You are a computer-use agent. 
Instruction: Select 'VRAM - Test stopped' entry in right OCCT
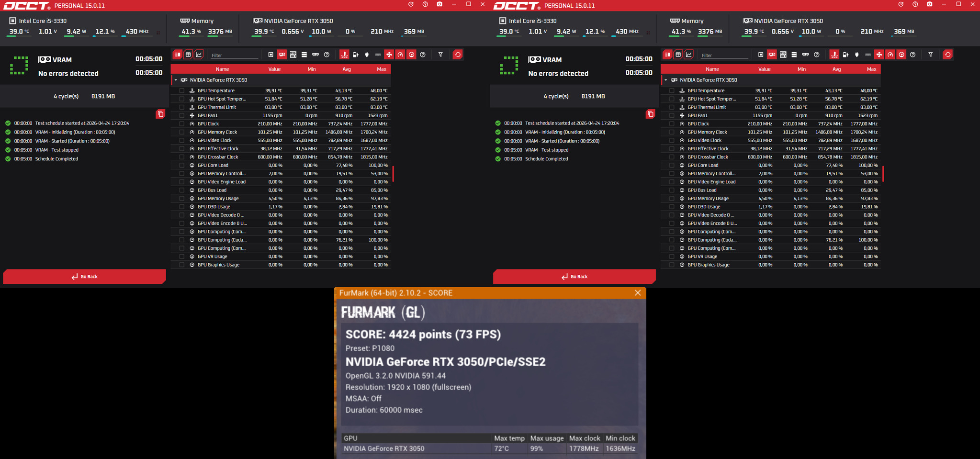[x=547, y=150]
